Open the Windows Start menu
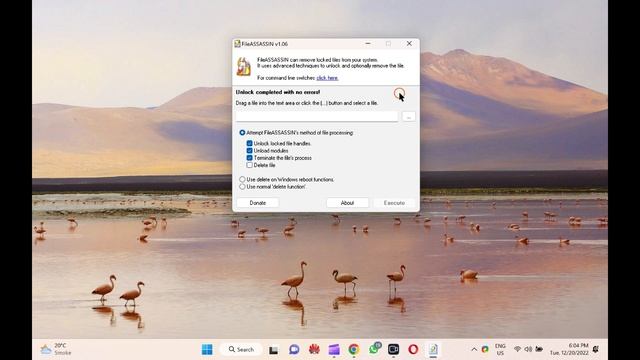Screen dimensions: 640x360 point(207,349)
